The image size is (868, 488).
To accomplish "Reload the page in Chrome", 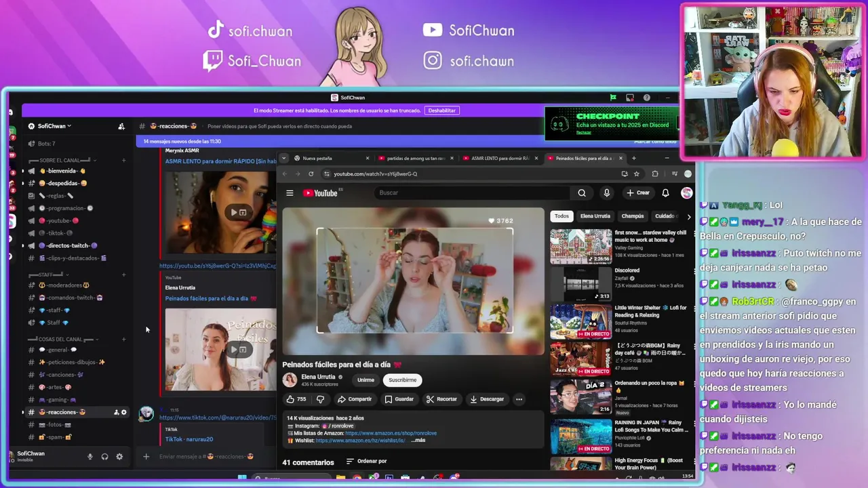I will 311,174.
